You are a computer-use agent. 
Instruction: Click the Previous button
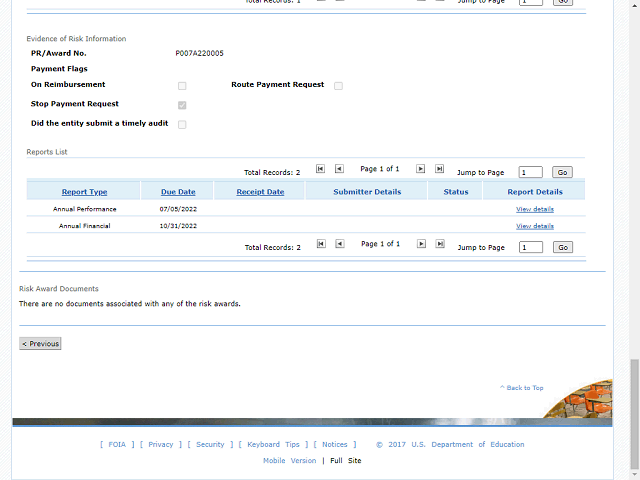(x=40, y=344)
